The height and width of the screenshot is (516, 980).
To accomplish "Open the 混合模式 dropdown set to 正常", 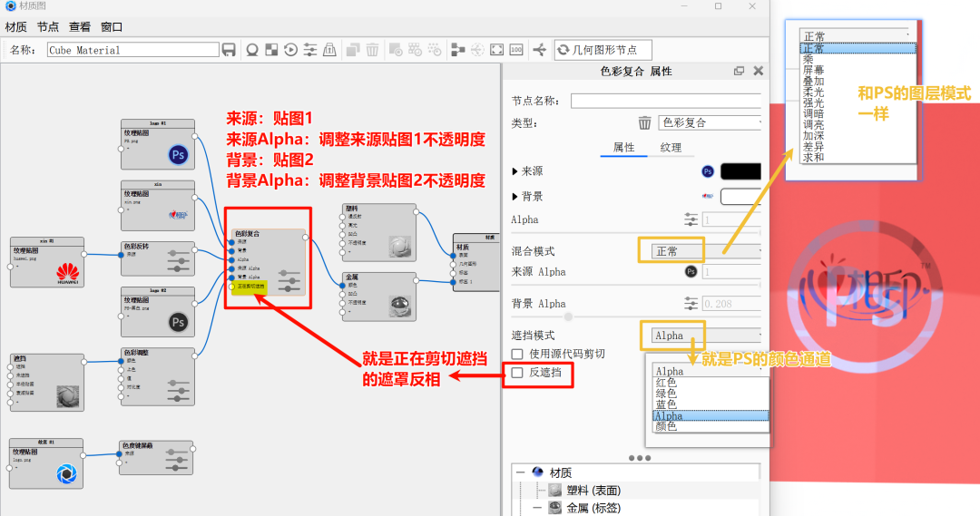I will [706, 251].
